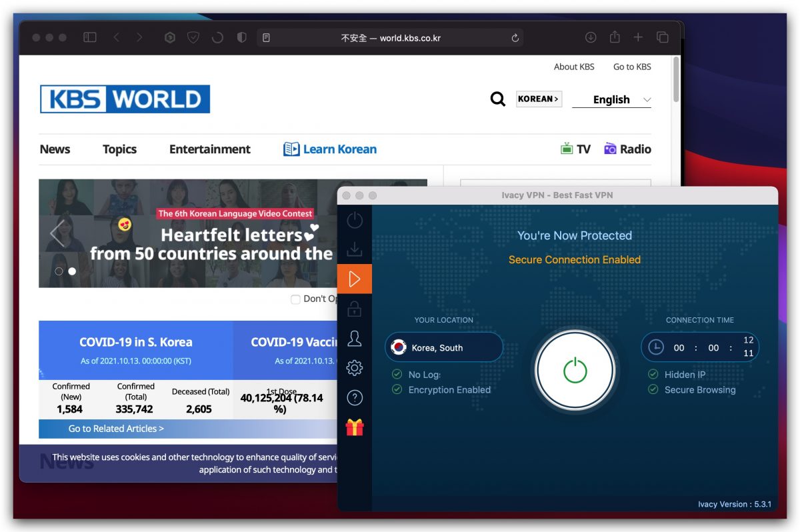Image resolution: width=800 pixels, height=532 pixels.
Task: Show Safari tab overview
Action: [663, 37]
